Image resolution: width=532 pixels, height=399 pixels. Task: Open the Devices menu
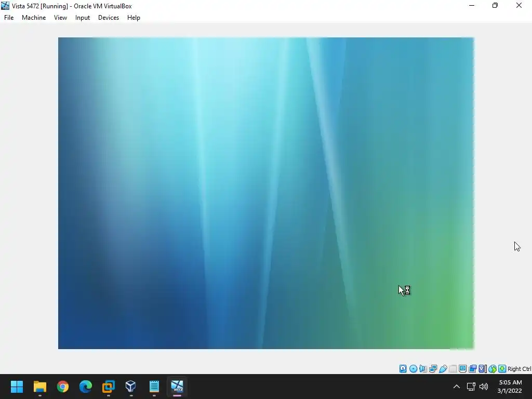coord(109,18)
